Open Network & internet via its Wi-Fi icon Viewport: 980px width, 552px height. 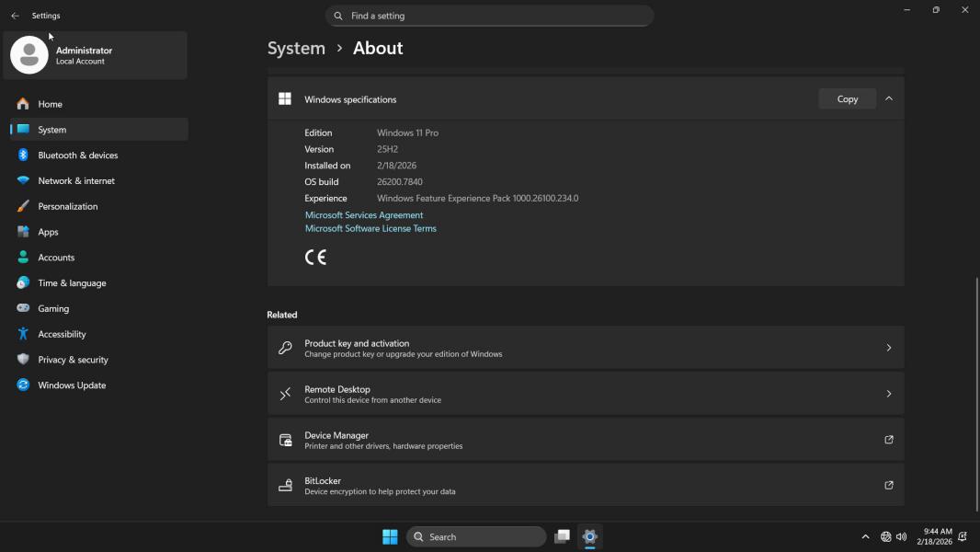(x=23, y=181)
